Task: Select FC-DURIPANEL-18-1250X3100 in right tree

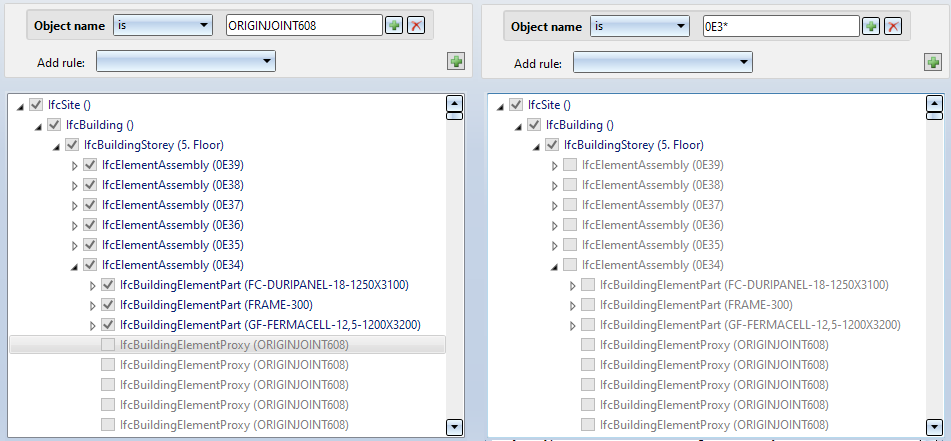Action: 744,284
